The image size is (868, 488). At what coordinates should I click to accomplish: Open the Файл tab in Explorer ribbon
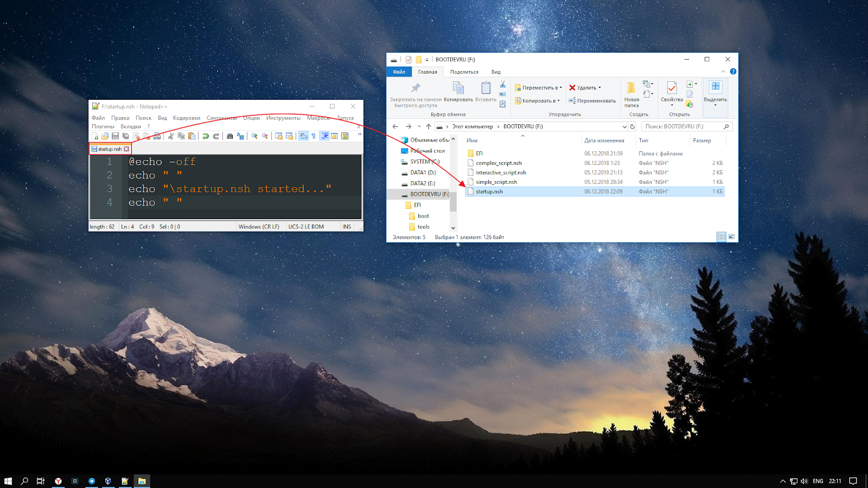click(399, 72)
